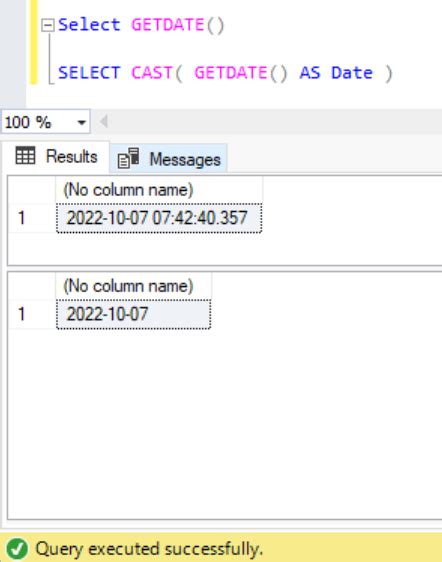Click the top-left corner of first grid
Screen dimensions: 442x562
click(x=32, y=190)
